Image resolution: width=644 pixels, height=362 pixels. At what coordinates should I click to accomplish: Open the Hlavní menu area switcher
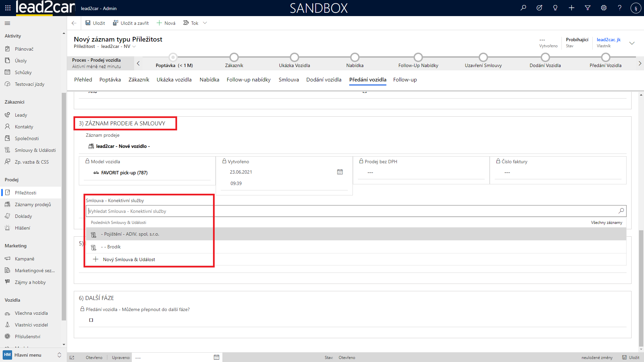[x=32, y=355]
